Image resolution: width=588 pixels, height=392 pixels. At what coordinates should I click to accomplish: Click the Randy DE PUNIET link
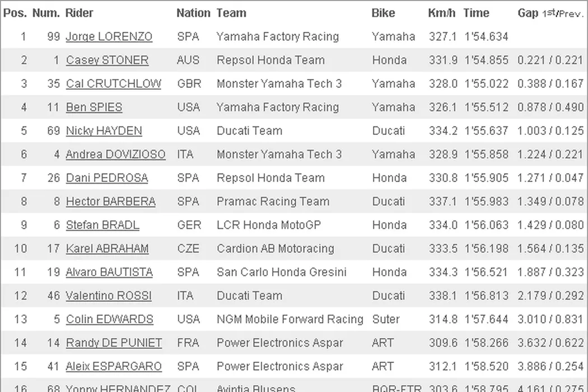114,343
